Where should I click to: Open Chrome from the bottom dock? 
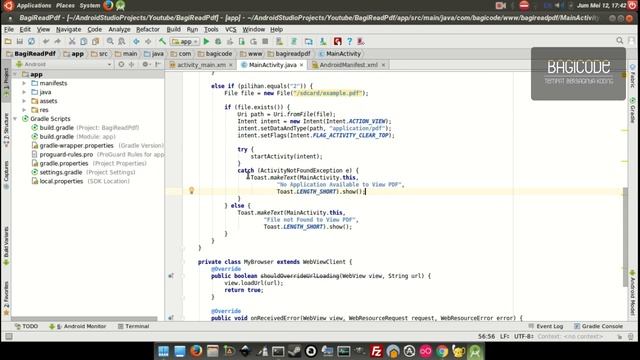coord(442,351)
